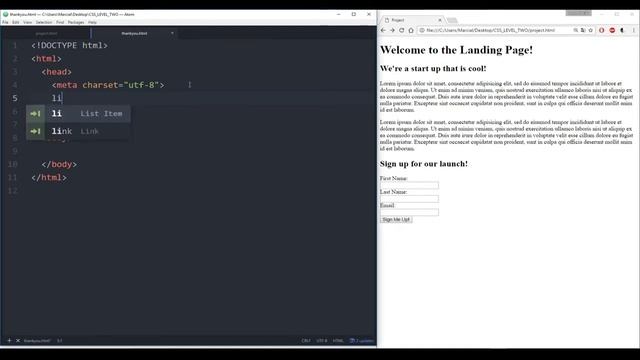This screenshot has width=640, height=360.
Task: Click the meta charset code line
Action: pos(108,85)
